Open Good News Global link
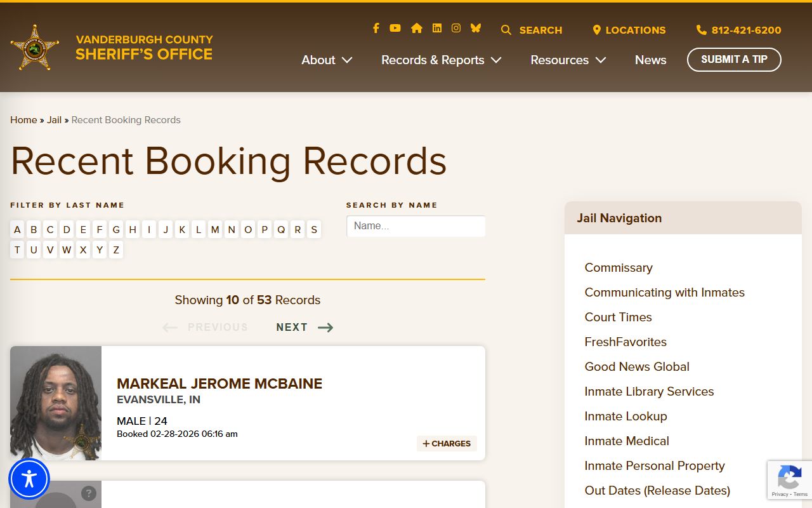The width and height of the screenshot is (812, 508). (637, 367)
